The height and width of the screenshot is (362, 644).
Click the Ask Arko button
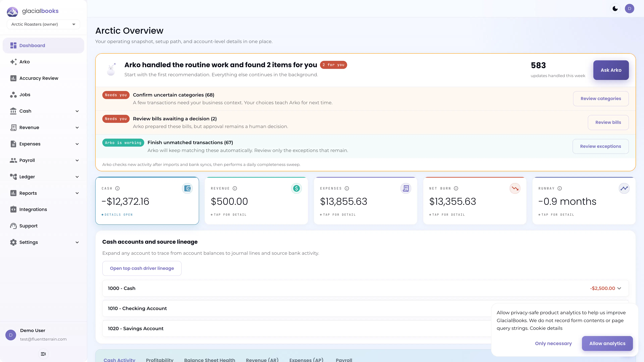[x=611, y=70]
